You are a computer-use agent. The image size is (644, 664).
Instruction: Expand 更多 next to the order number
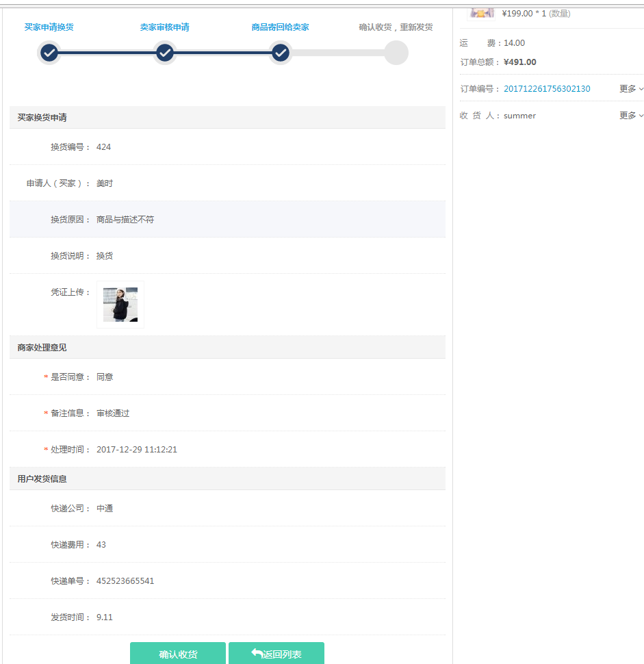(x=631, y=89)
